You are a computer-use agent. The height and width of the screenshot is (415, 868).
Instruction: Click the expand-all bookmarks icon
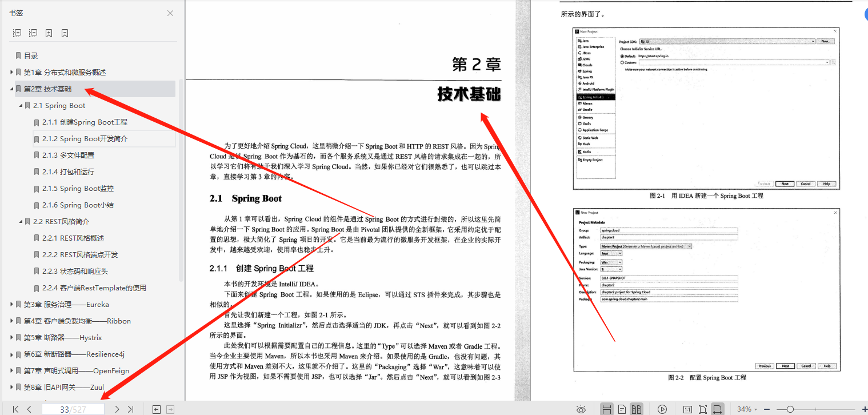17,33
